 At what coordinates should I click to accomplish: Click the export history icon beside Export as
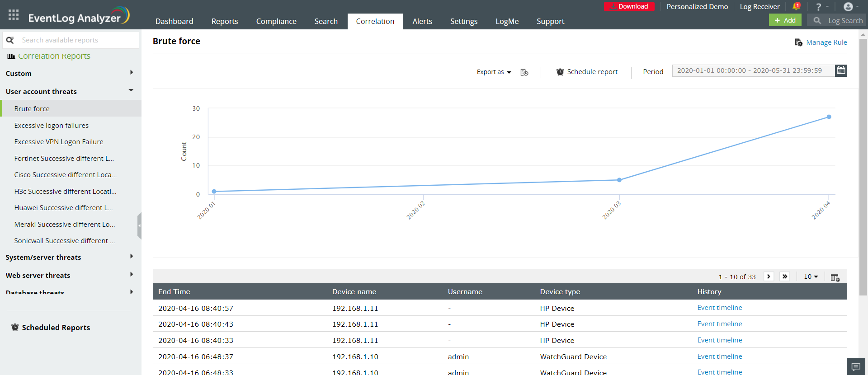click(524, 72)
